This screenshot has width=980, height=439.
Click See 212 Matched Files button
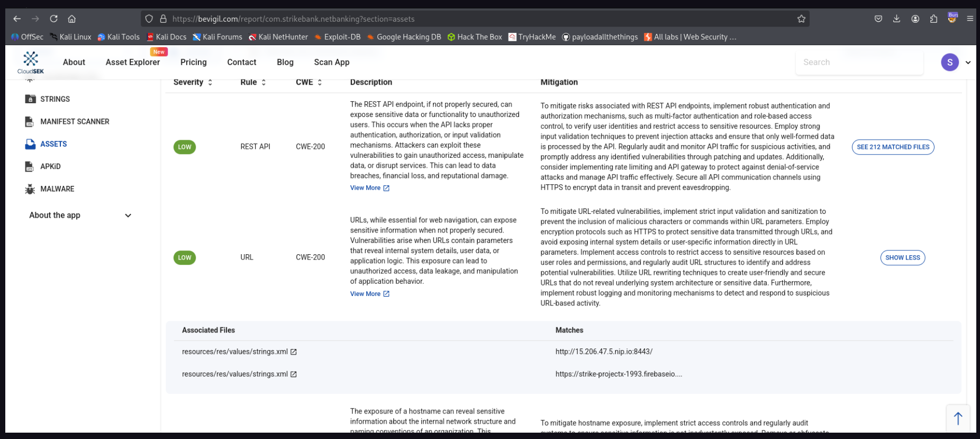coord(893,147)
